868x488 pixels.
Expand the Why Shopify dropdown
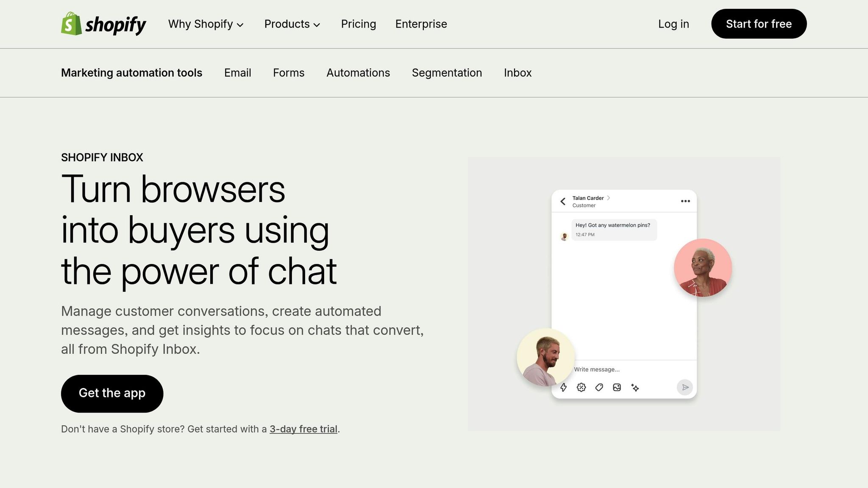click(206, 24)
